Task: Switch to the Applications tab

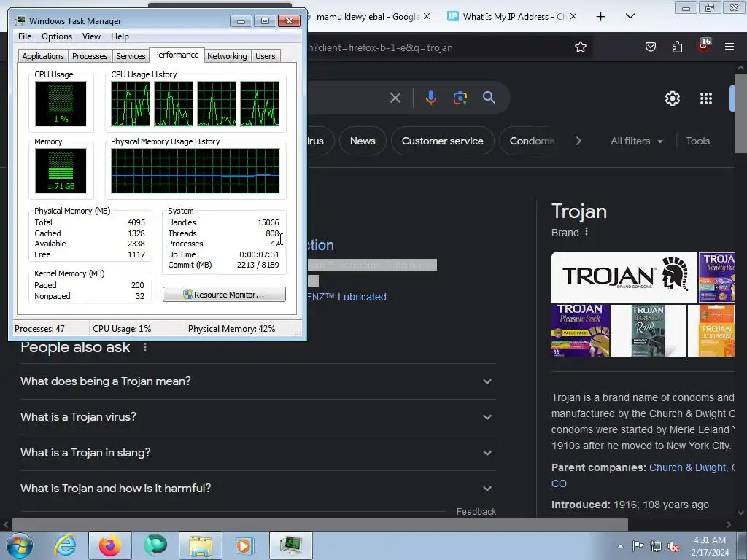Action: pos(43,56)
